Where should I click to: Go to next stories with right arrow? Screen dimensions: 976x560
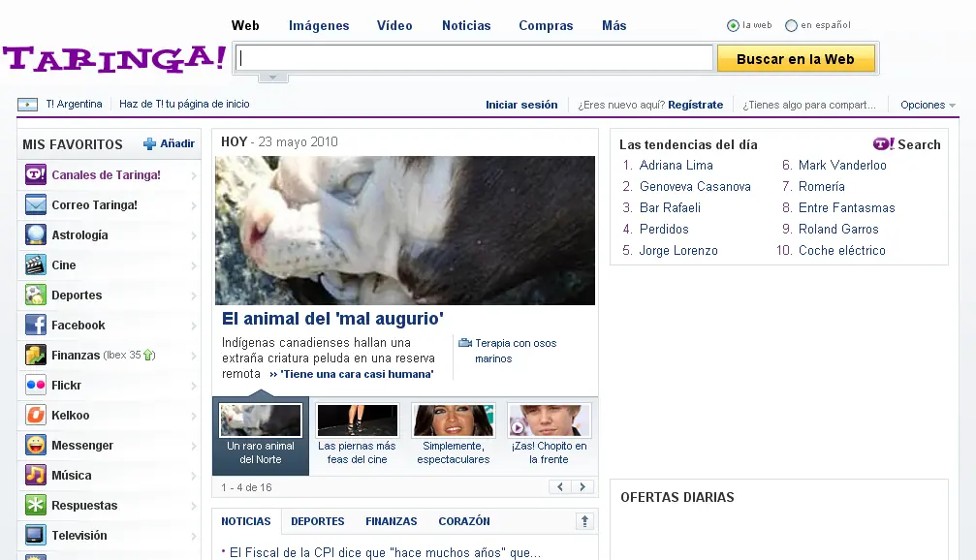(x=582, y=487)
